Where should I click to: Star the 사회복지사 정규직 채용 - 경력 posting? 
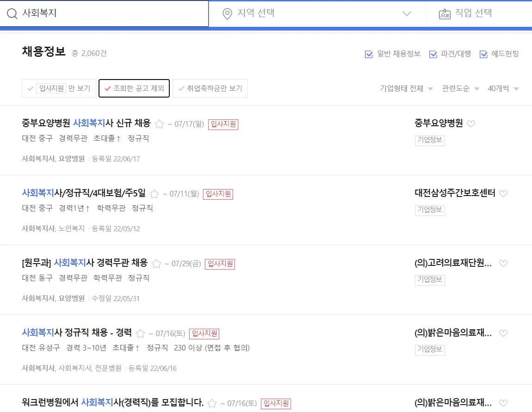141,333
